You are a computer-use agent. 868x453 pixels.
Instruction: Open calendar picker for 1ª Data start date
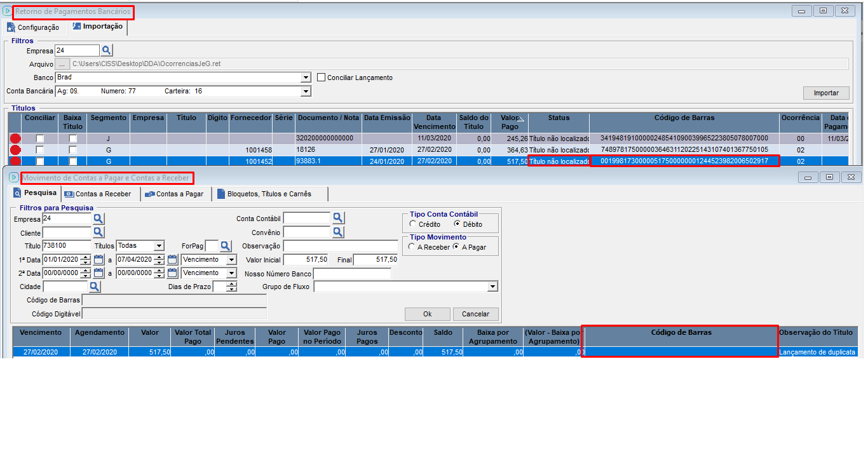click(x=98, y=259)
